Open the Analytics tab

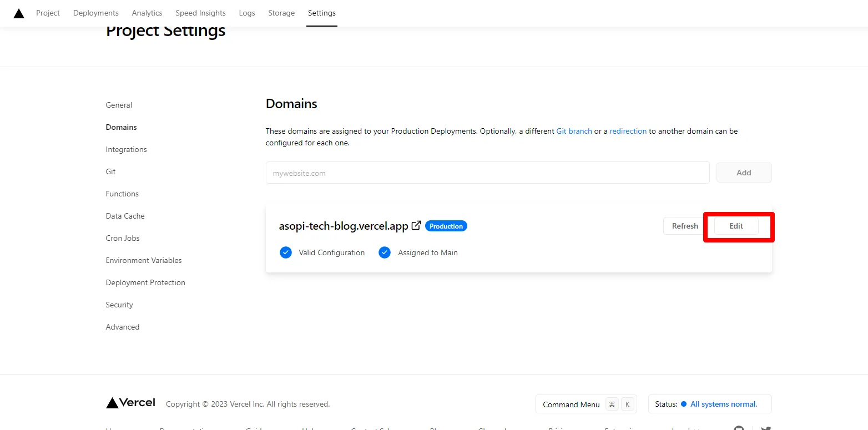(x=147, y=13)
